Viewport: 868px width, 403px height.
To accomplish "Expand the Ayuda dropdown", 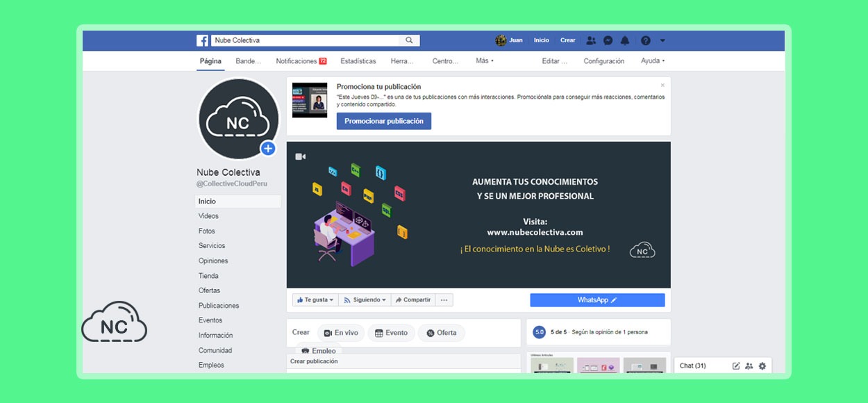I will 653,61.
